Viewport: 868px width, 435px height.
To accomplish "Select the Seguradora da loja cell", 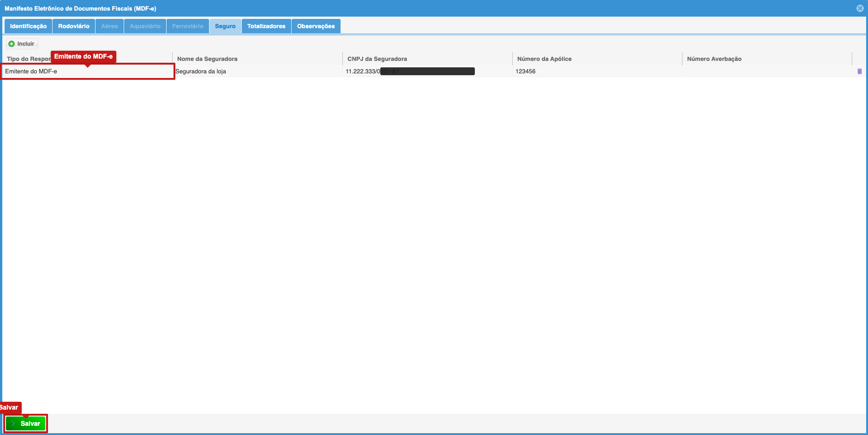I will (x=257, y=72).
